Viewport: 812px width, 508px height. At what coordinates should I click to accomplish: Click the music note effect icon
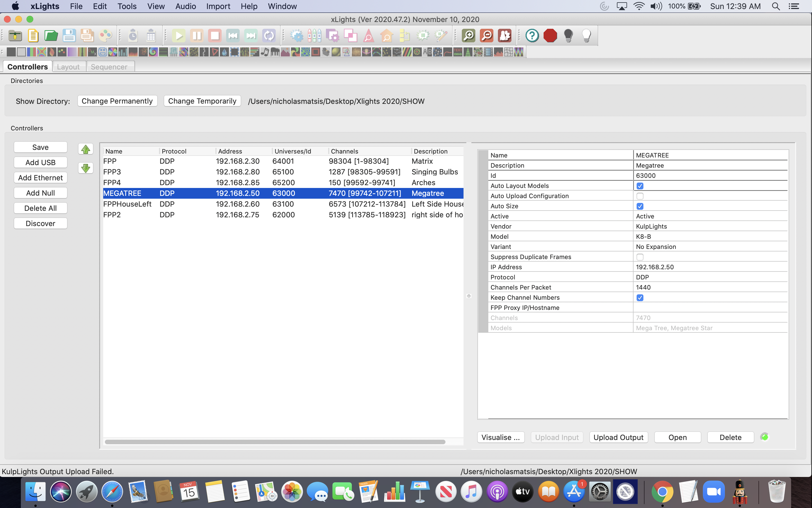point(265,52)
